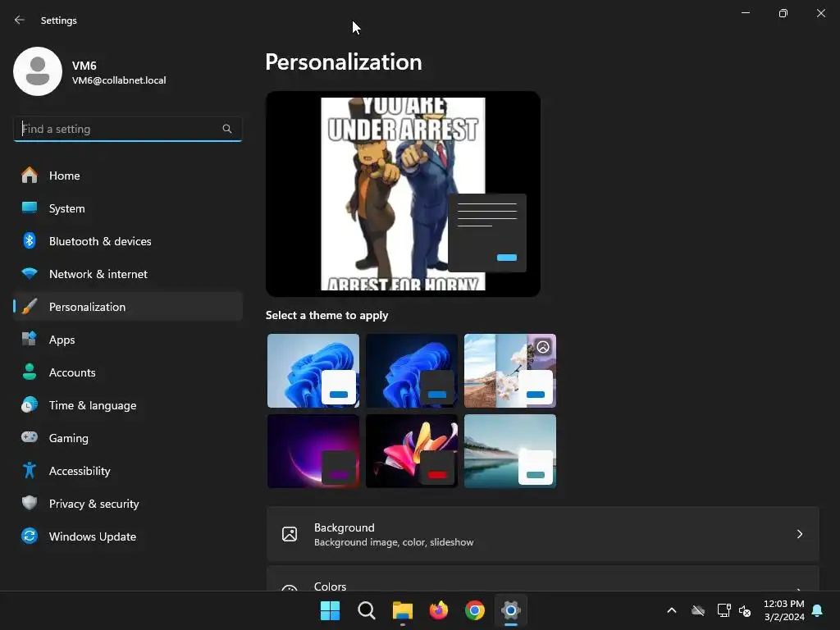Restore down the Settings window

pos(783,13)
